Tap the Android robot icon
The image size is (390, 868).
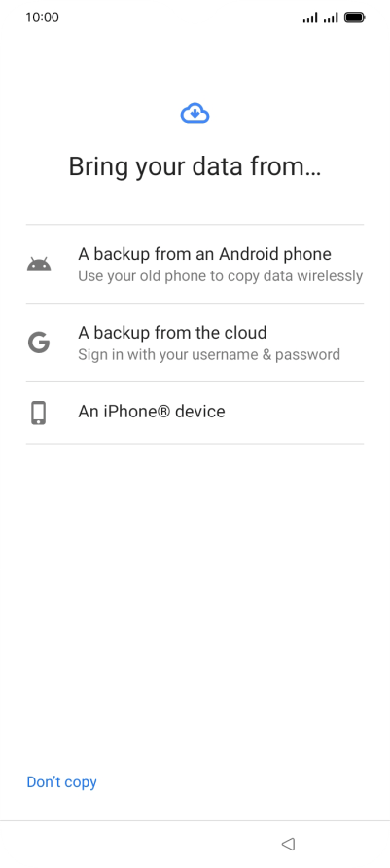click(39, 264)
